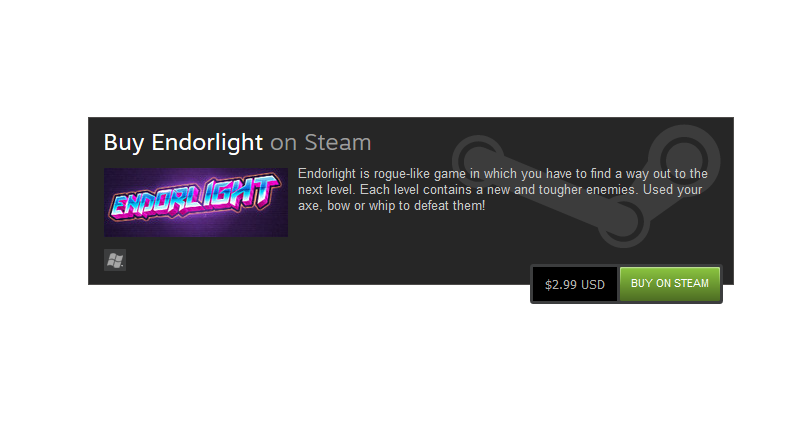The image size is (804, 437).
Task: Click the 'Each level contains' description line
Action: [x=500, y=190]
